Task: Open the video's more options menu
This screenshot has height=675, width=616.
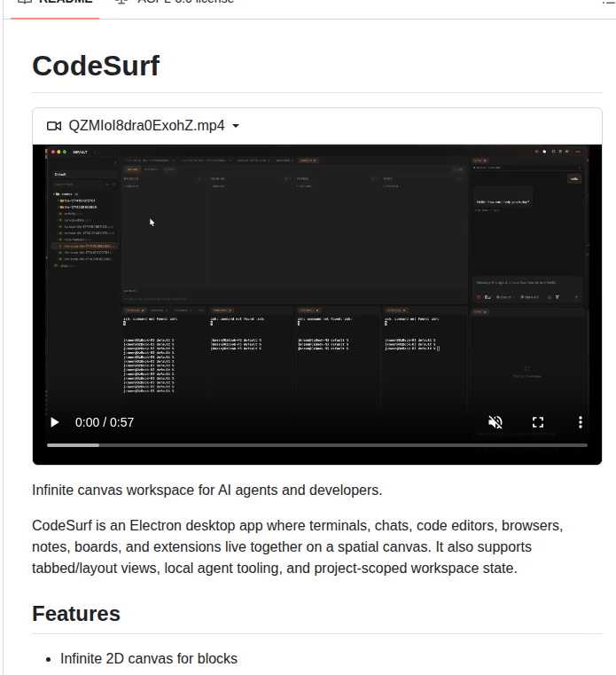Action: [x=581, y=422]
